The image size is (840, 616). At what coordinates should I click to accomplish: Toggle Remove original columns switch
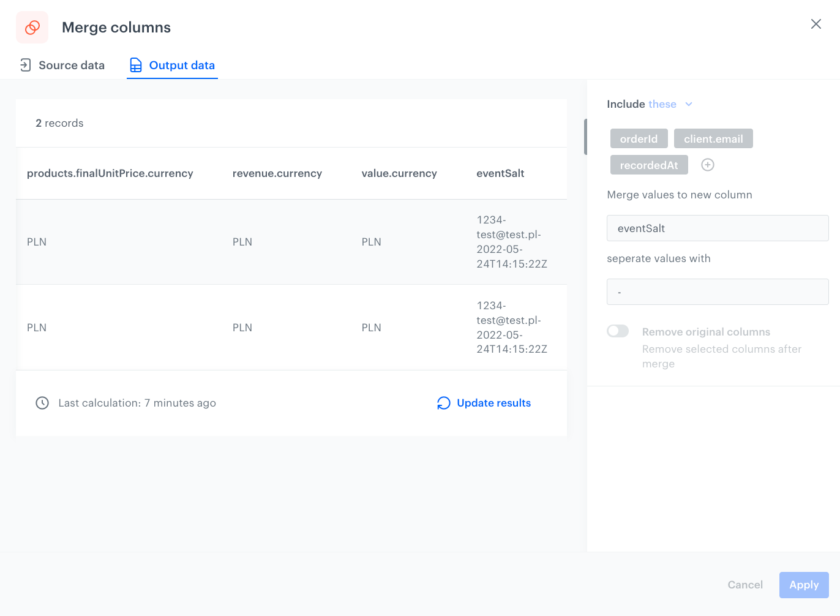tap(617, 331)
